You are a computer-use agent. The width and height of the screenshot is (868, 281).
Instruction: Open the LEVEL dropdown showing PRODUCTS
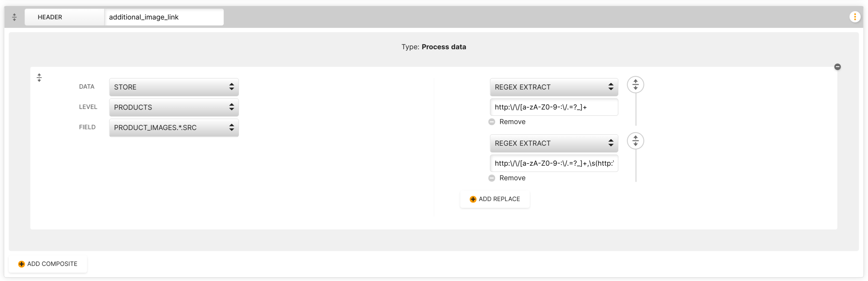pos(174,108)
